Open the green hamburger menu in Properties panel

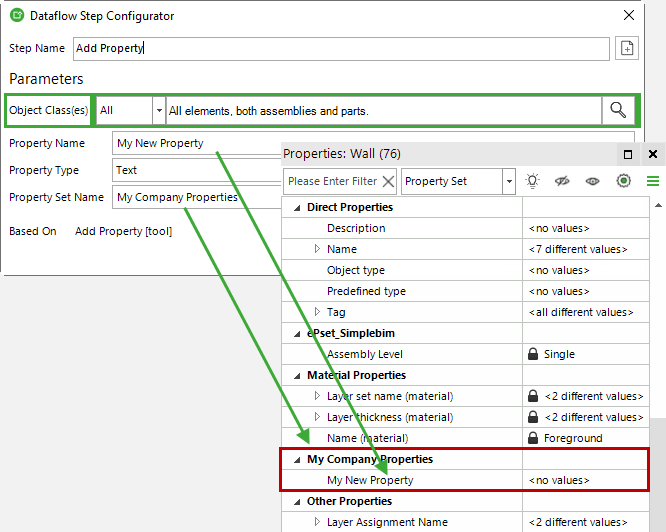[x=653, y=181]
